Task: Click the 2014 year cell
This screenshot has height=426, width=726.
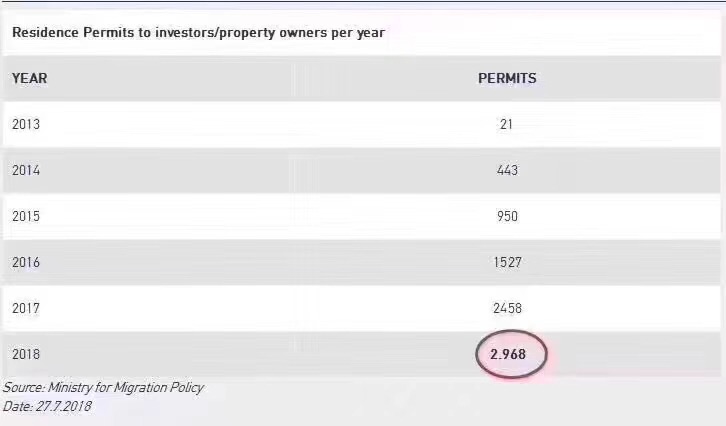Action: click(26, 170)
